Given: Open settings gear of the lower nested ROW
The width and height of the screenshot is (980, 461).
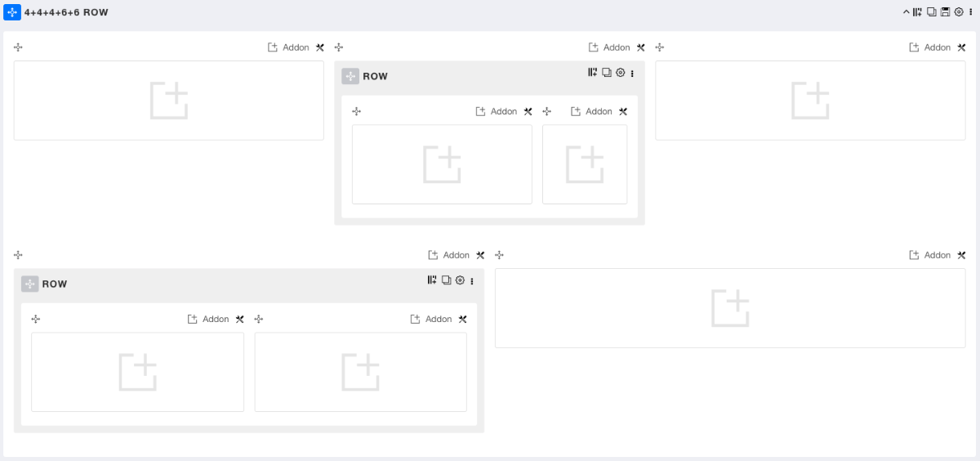Looking at the screenshot, I should 460,280.
